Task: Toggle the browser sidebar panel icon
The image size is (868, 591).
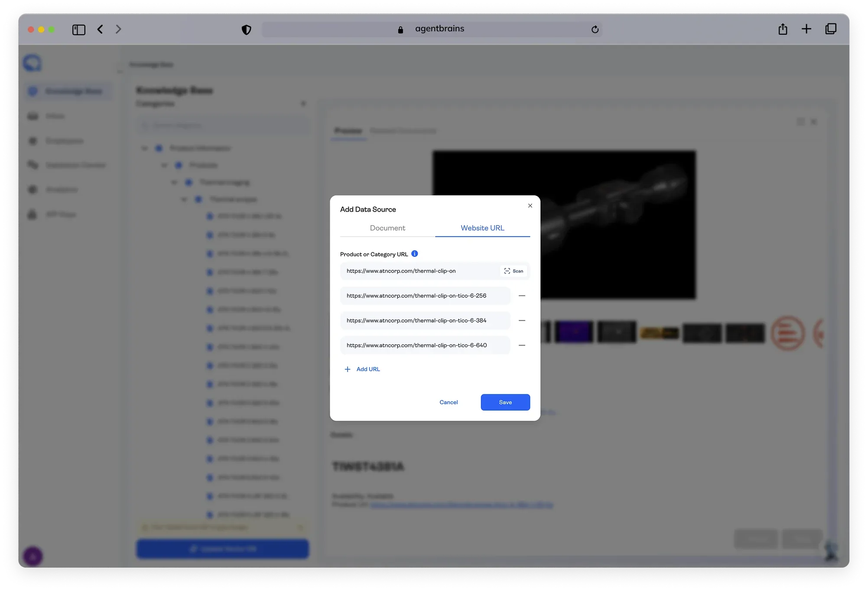Action: 78,29
